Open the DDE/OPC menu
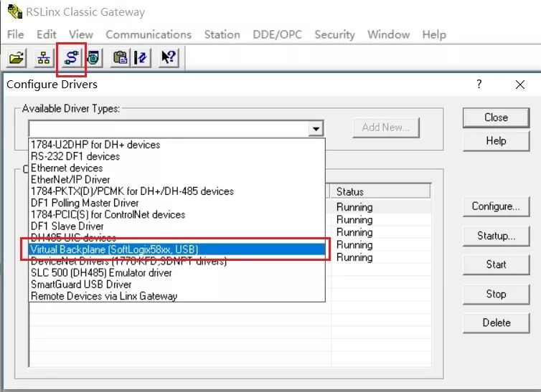 (277, 34)
